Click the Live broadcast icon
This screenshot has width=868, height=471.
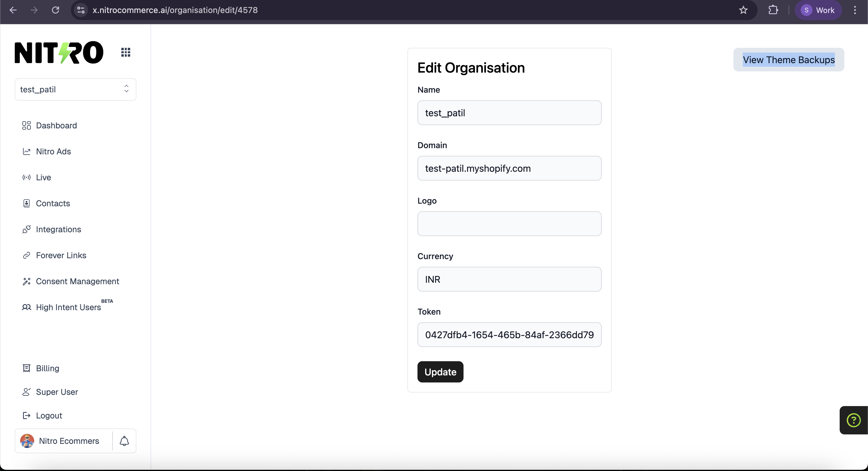click(27, 177)
